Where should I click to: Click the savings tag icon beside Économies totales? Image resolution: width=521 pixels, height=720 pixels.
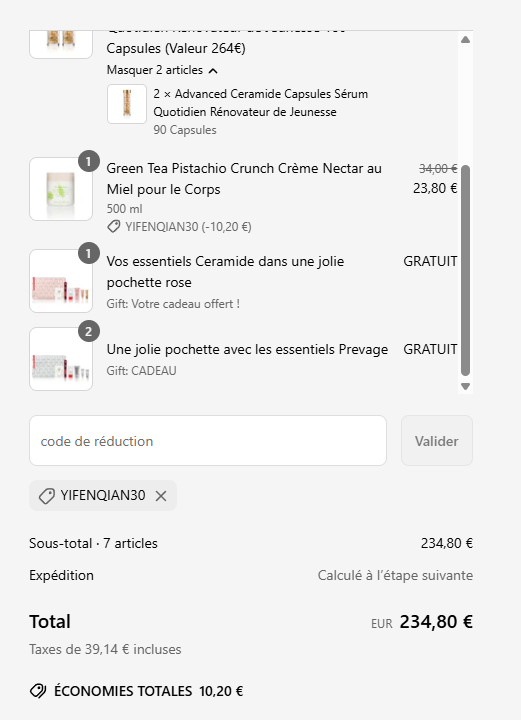[x=38, y=691]
